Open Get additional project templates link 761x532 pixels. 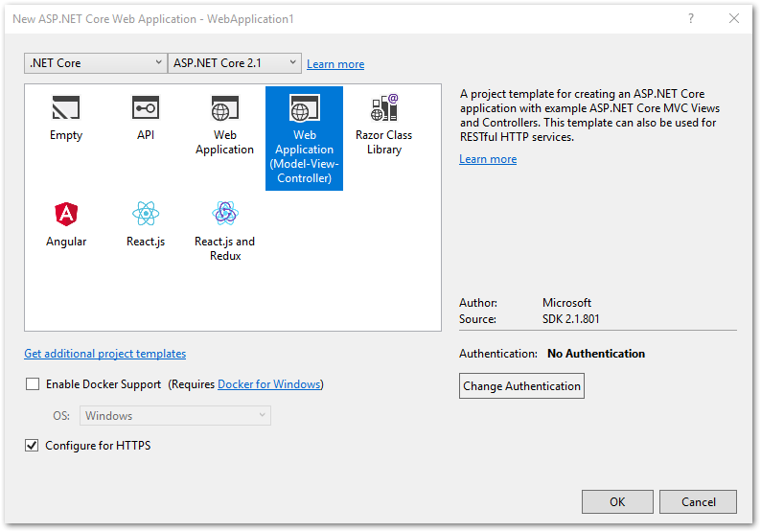pyautogui.click(x=105, y=354)
